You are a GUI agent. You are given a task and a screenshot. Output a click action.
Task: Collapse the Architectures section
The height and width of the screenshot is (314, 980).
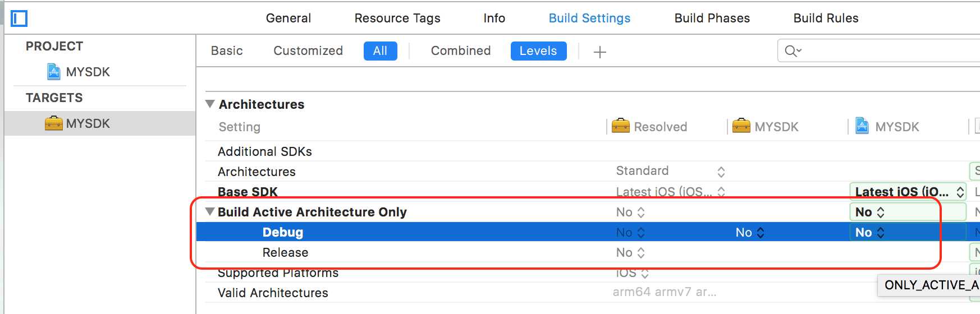pyautogui.click(x=210, y=104)
